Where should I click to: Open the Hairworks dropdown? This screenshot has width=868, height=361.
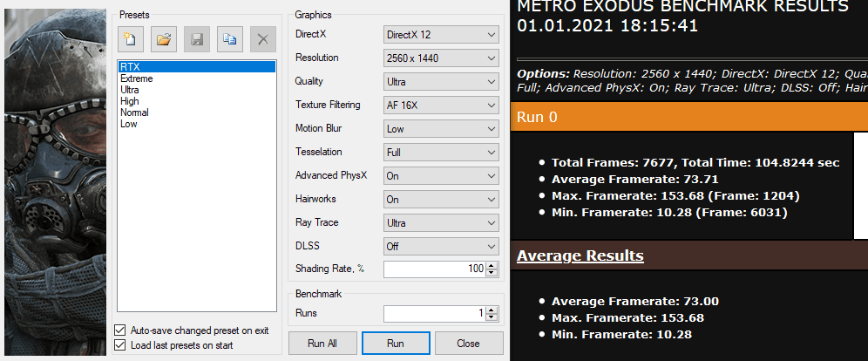(441, 200)
